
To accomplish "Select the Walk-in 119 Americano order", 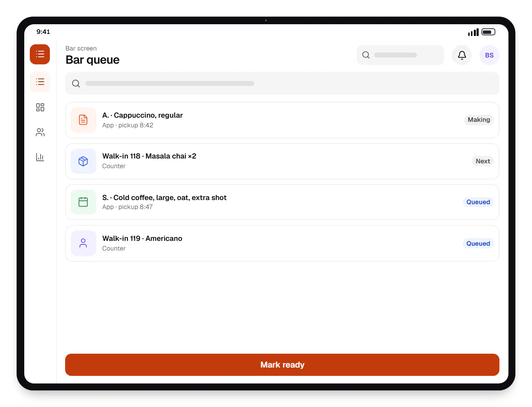I will click(282, 243).
